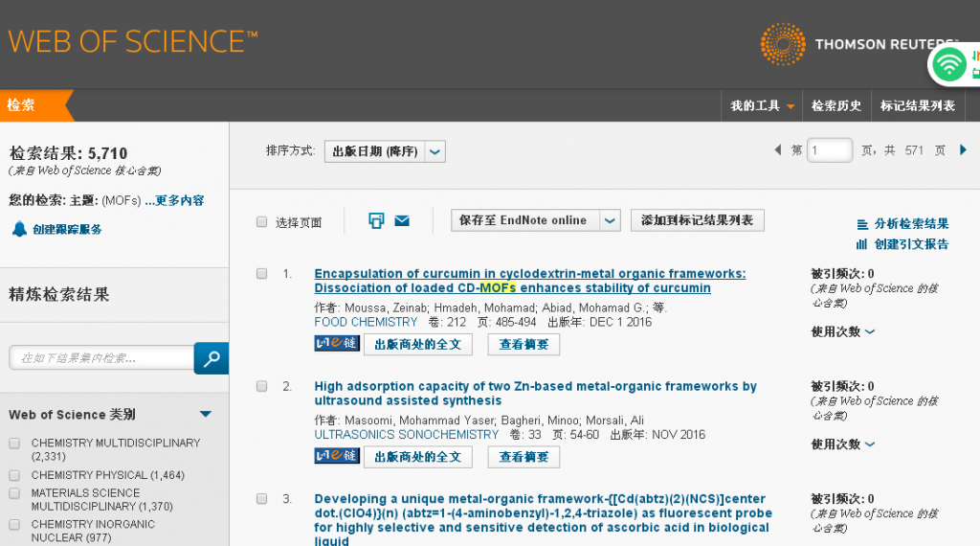Expand 使用次数 for result 1
The width and height of the screenshot is (980, 546).
pyautogui.click(x=842, y=331)
